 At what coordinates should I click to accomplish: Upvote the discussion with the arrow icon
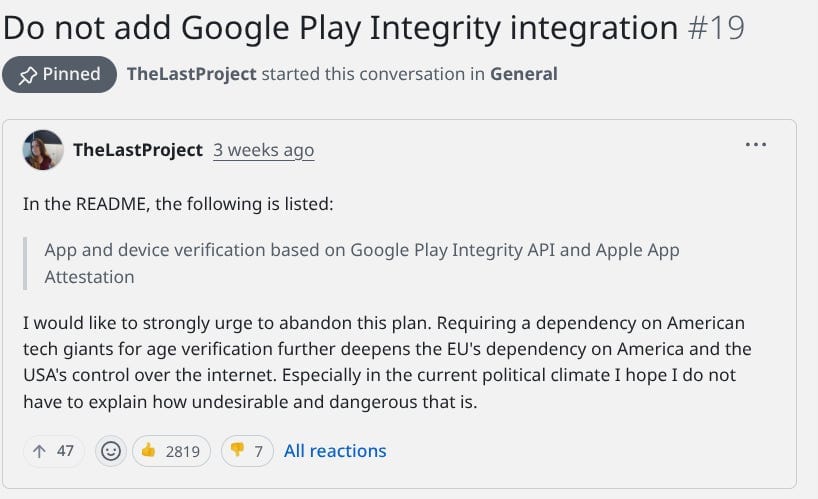(40, 451)
